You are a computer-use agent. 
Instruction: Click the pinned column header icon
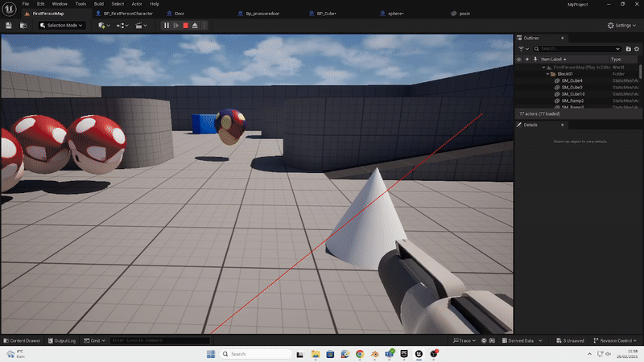point(535,59)
